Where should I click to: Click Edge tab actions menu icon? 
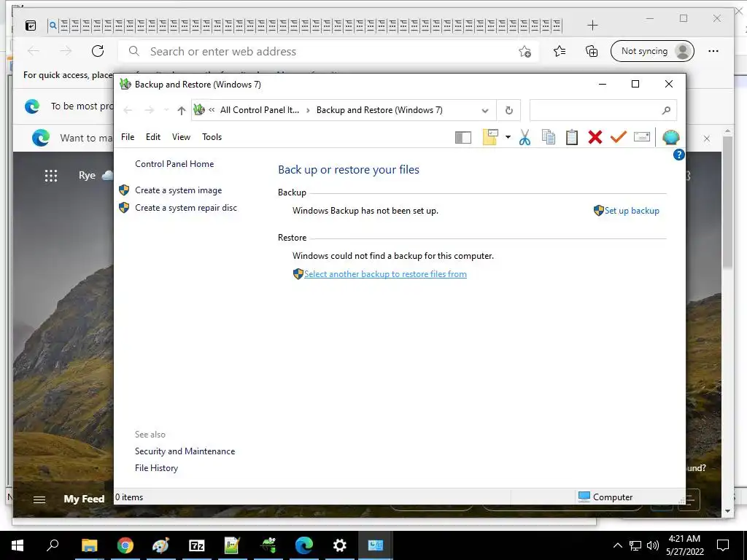pyautogui.click(x=31, y=26)
